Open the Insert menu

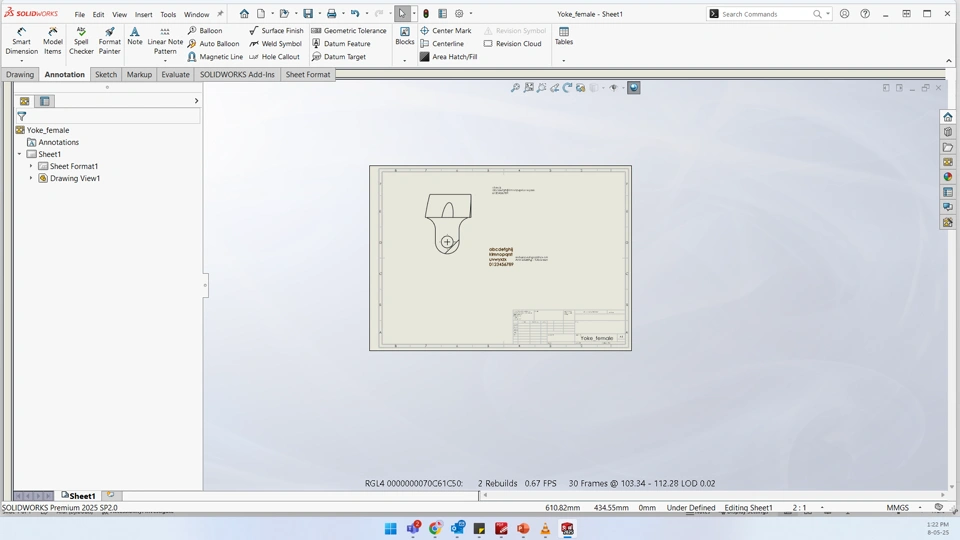(144, 14)
